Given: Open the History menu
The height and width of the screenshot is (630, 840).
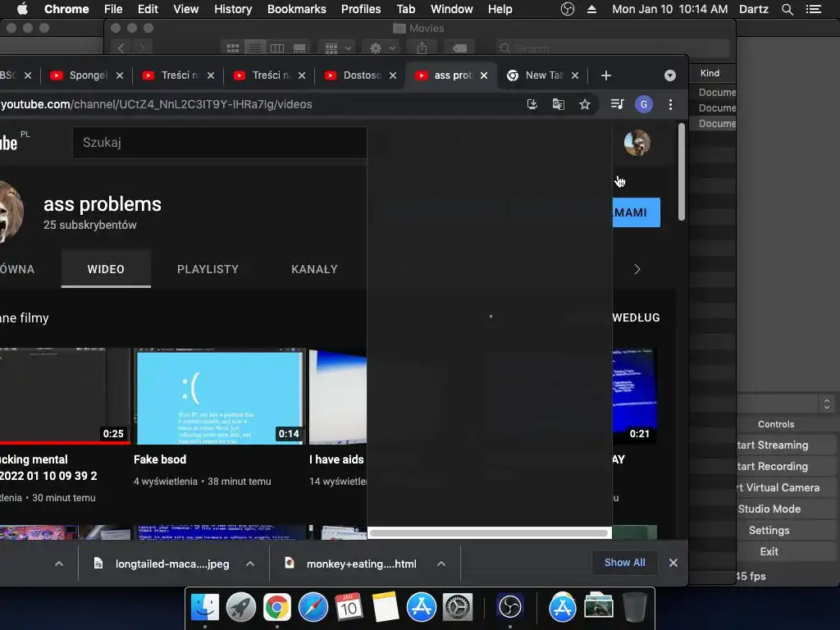Looking at the screenshot, I should [233, 9].
